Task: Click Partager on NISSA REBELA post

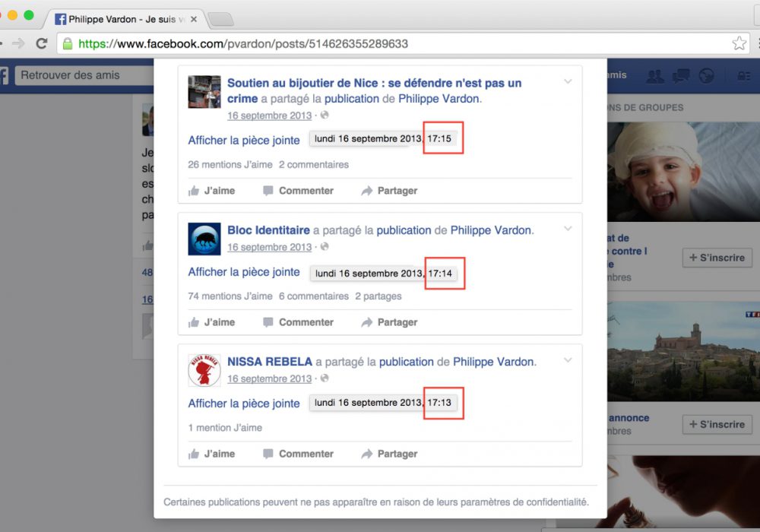Action: pyautogui.click(x=389, y=454)
